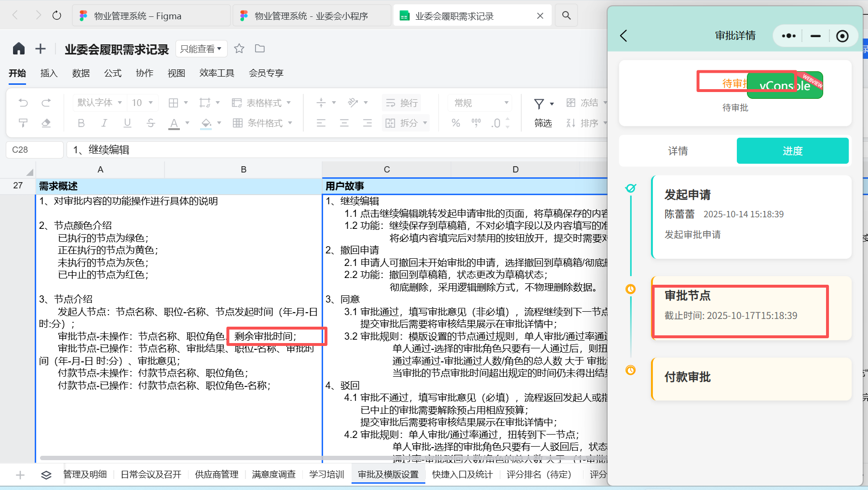Image resolution: width=868 pixels, height=490 pixels.
Task: Toggle underline formatting
Action: click(x=127, y=123)
